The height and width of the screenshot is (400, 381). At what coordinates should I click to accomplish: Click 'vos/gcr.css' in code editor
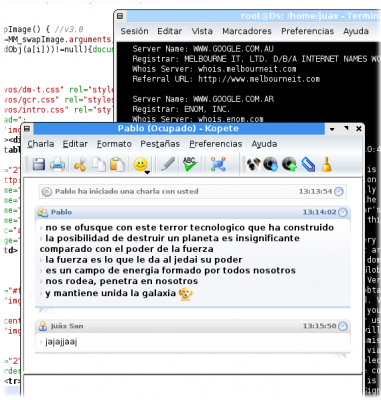point(32,100)
